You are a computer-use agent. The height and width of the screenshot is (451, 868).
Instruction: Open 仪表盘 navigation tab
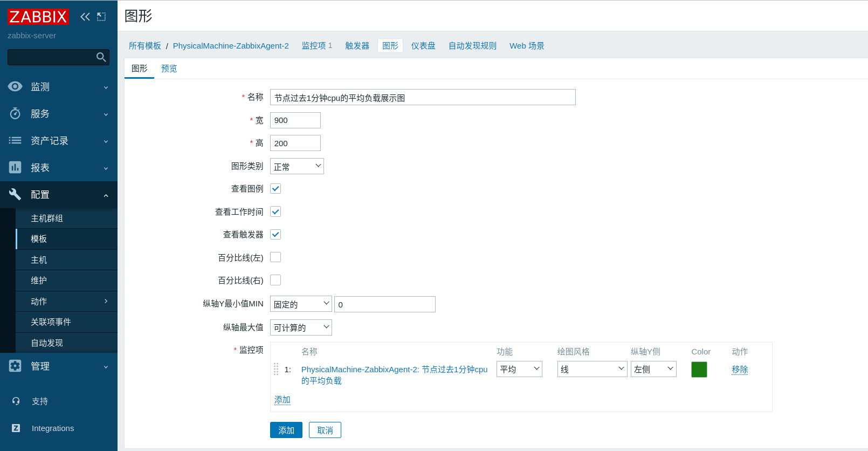click(423, 46)
